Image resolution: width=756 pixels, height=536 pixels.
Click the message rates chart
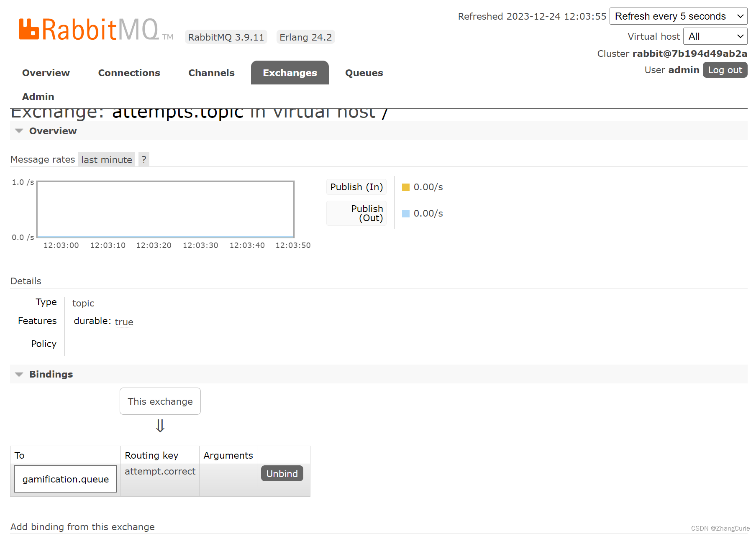(166, 209)
